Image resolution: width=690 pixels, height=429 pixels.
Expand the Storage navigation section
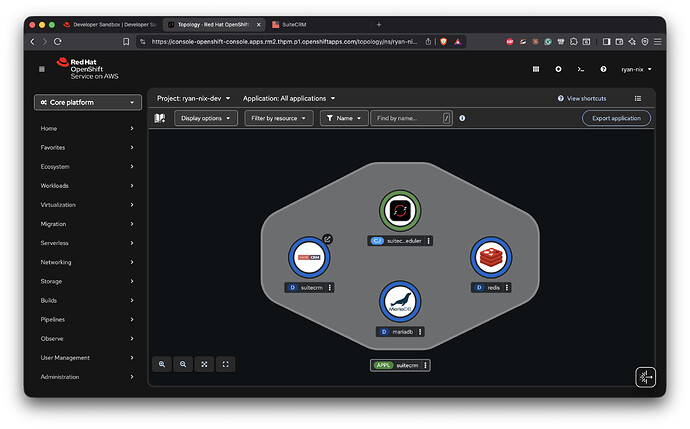coord(87,281)
